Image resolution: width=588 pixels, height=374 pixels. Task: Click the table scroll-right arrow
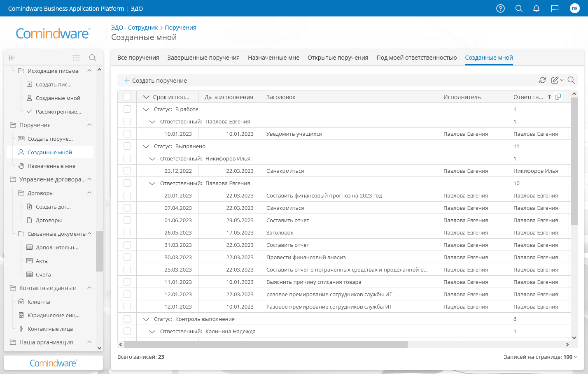[567, 344]
